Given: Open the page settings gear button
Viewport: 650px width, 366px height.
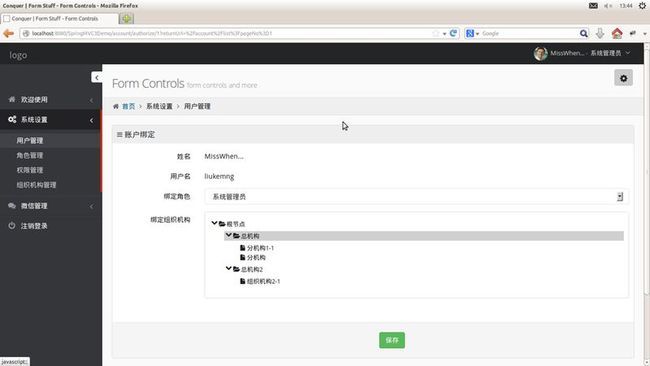Looking at the screenshot, I should click(x=623, y=78).
